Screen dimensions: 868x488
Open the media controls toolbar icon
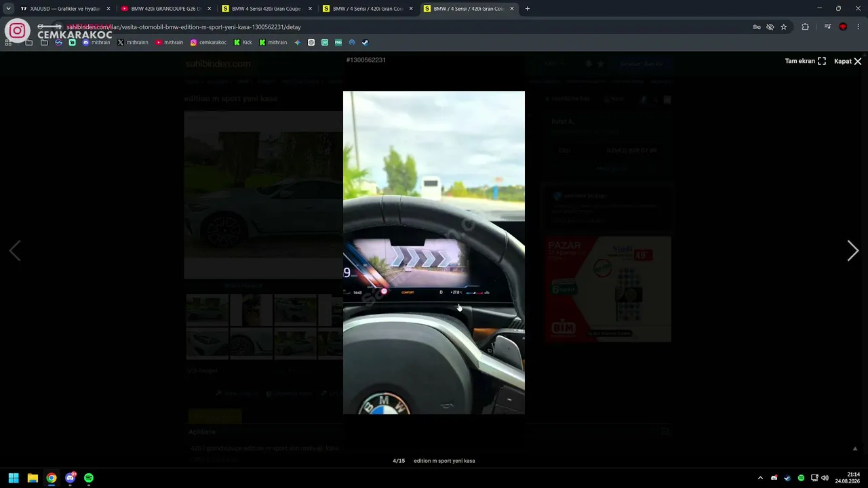(x=827, y=27)
